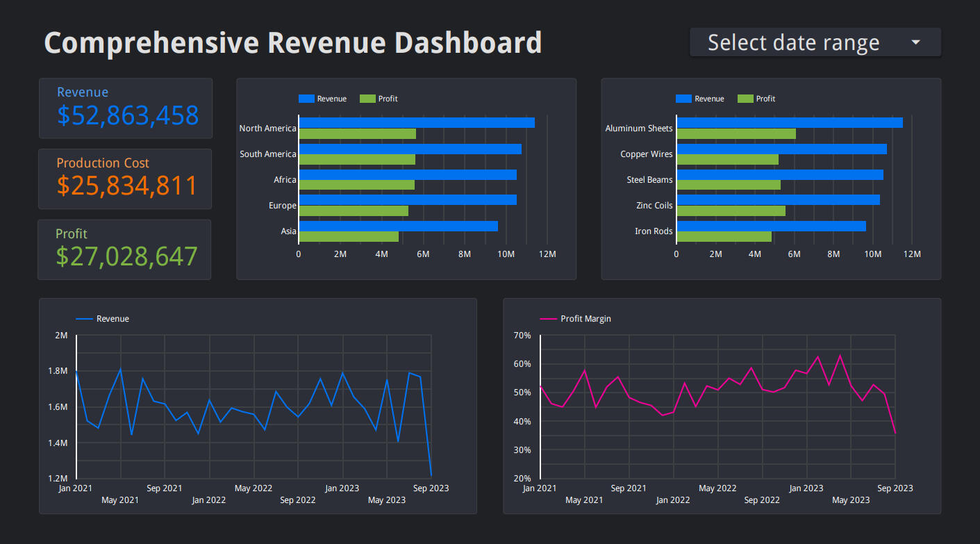980x544 pixels.
Task: Click blue Revenue legend swatch in region chart
Action: click(x=306, y=99)
